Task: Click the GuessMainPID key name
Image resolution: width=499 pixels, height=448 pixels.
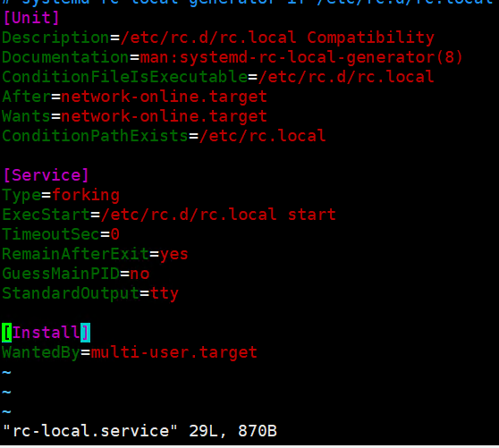Action: (x=61, y=274)
